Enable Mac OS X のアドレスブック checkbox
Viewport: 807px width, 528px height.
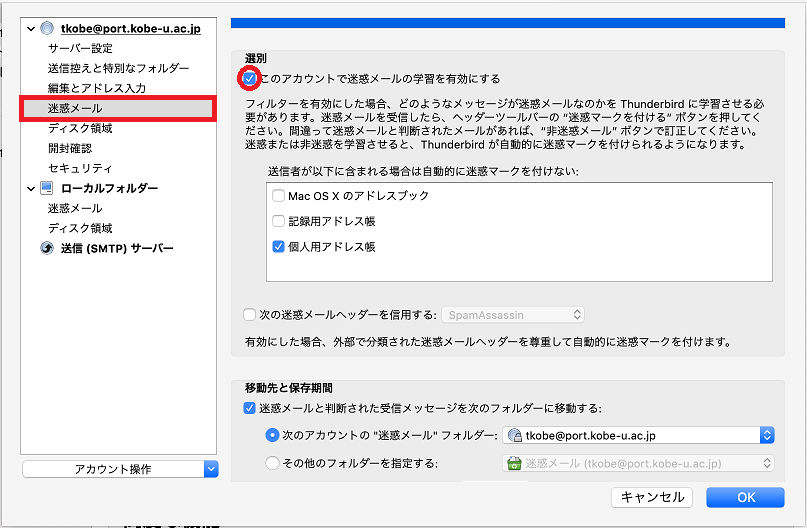tap(278, 196)
